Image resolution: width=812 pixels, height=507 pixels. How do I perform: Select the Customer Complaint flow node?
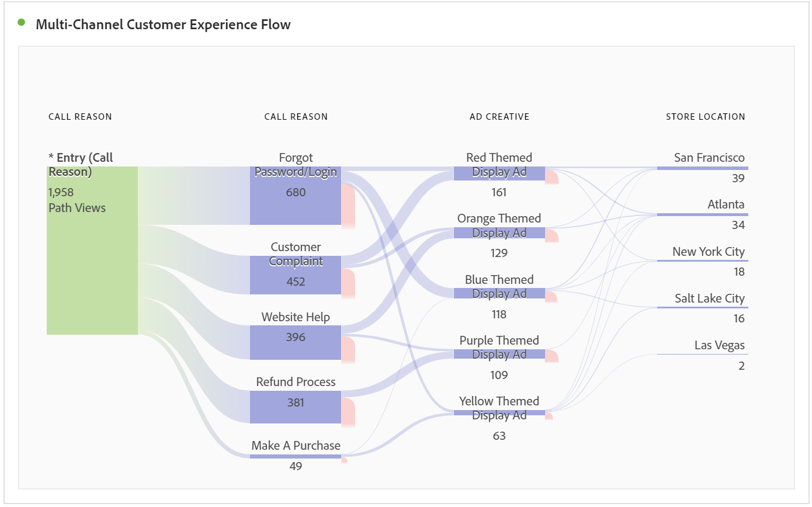296,275
